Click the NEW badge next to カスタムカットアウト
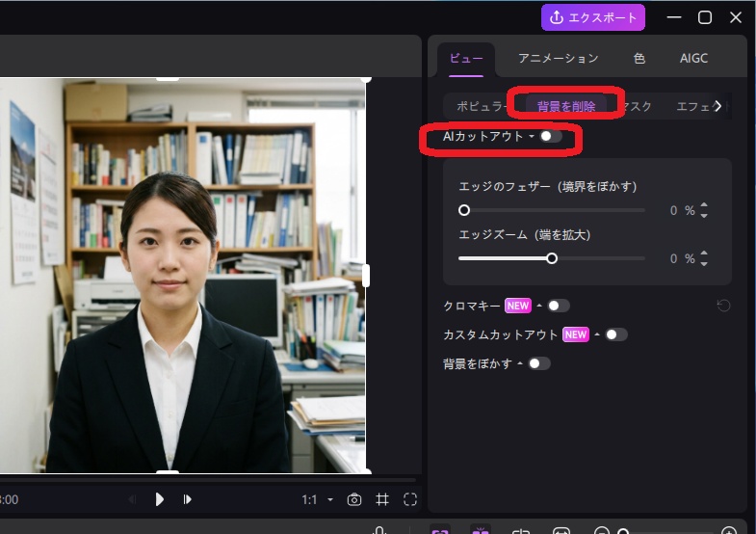This screenshot has height=534, width=756. (576, 334)
